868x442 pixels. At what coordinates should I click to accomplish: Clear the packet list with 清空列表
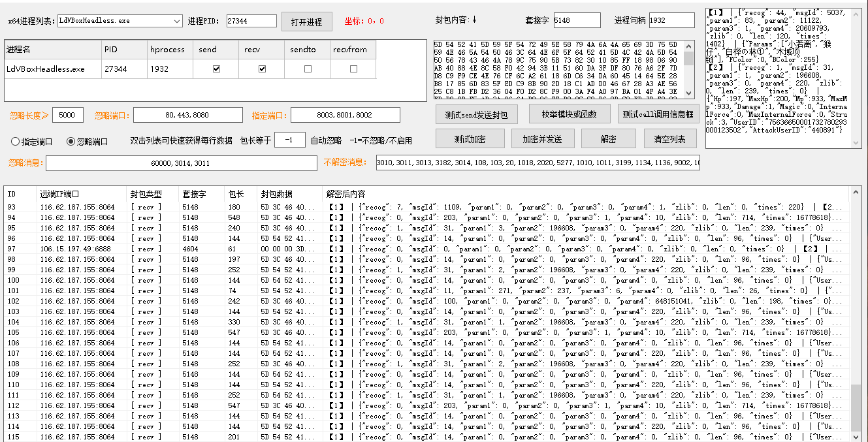pos(670,138)
